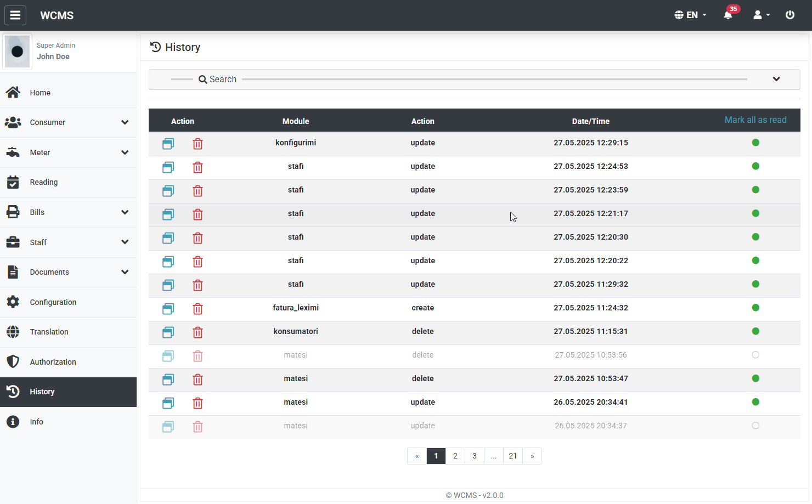Viewport: 812px width, 504px height.
Task: Open the user account menu
Action: [762, 15]
